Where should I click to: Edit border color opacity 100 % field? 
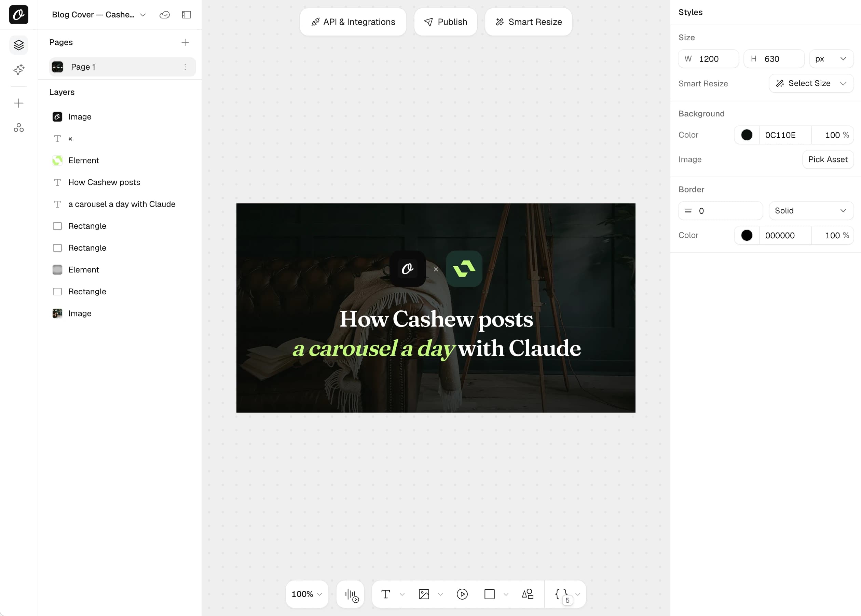pyautogui.click(x=833, y=235)
